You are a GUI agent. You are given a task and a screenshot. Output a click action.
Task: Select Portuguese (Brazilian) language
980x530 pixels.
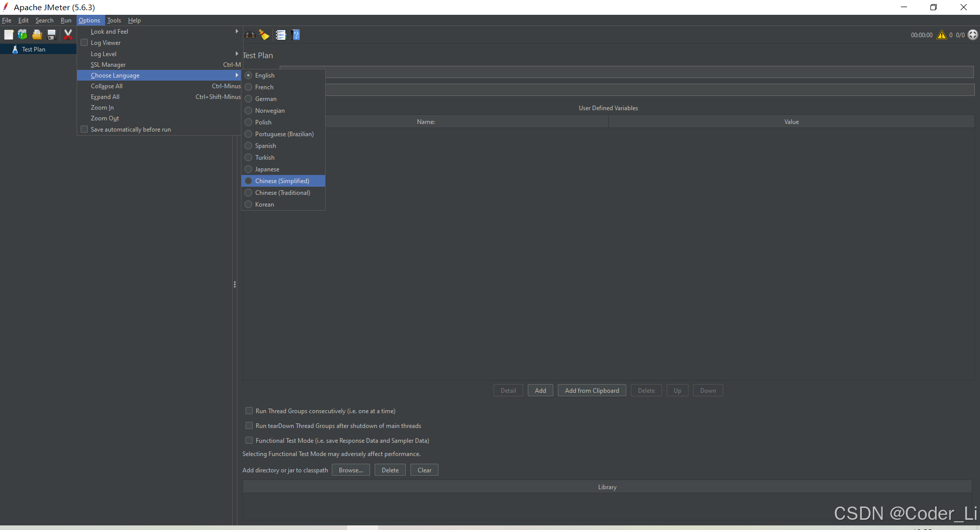coord(283,134)
